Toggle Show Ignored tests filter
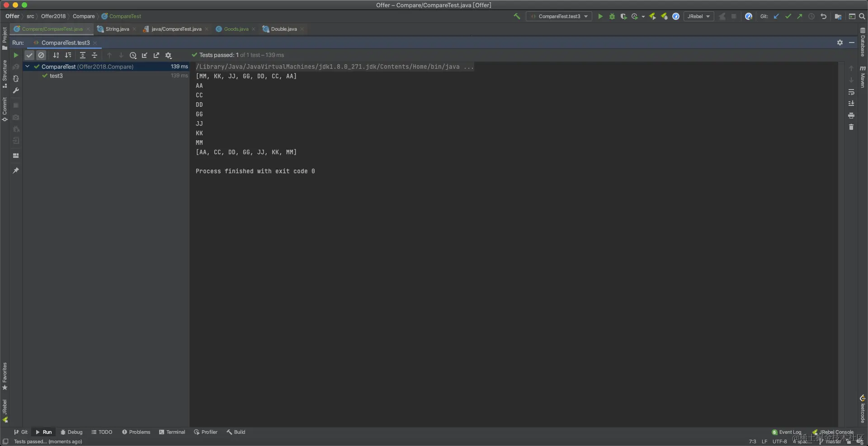This screenshot has height=446, width=868. (x=41, y=55)
